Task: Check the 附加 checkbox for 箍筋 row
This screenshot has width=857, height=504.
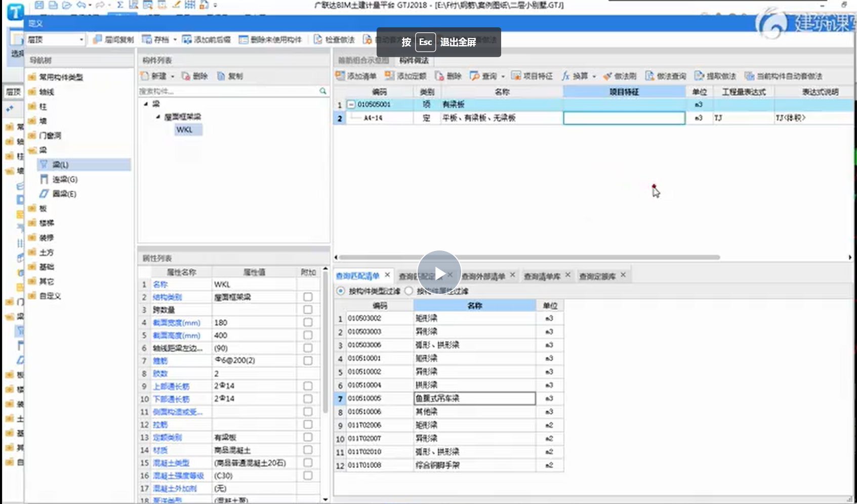Action: (x=308, y=360)
